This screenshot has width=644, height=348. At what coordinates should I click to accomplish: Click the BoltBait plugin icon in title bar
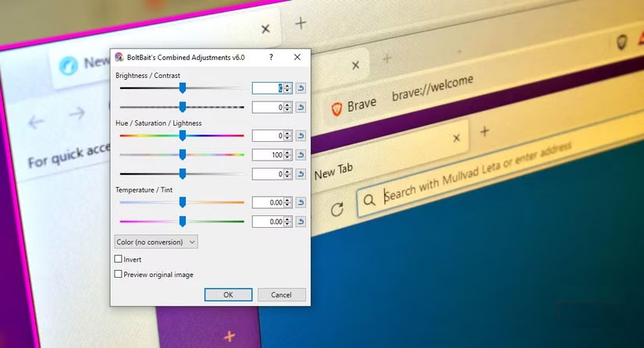coord(119,57)
